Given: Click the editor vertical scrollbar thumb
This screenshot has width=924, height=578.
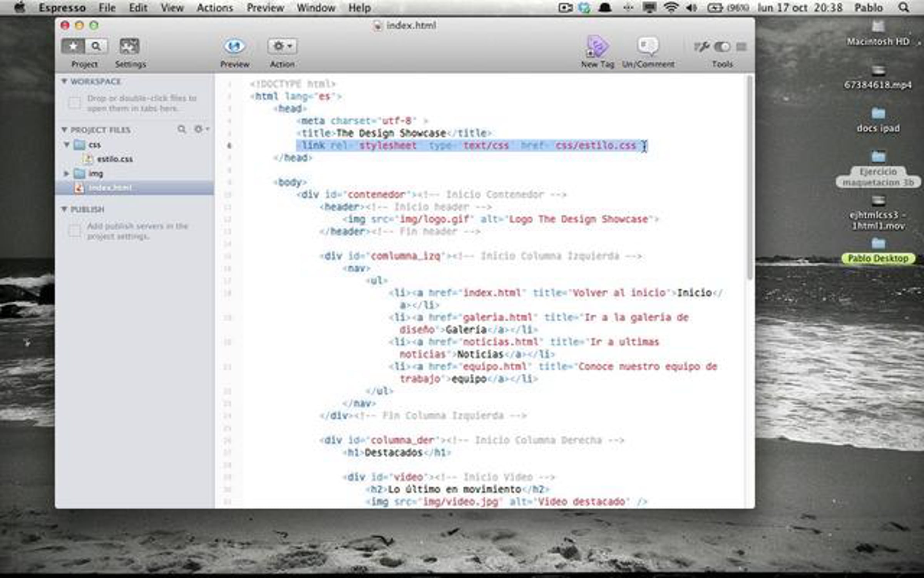Looking at the screenshot, I should [x=750, y=177].
